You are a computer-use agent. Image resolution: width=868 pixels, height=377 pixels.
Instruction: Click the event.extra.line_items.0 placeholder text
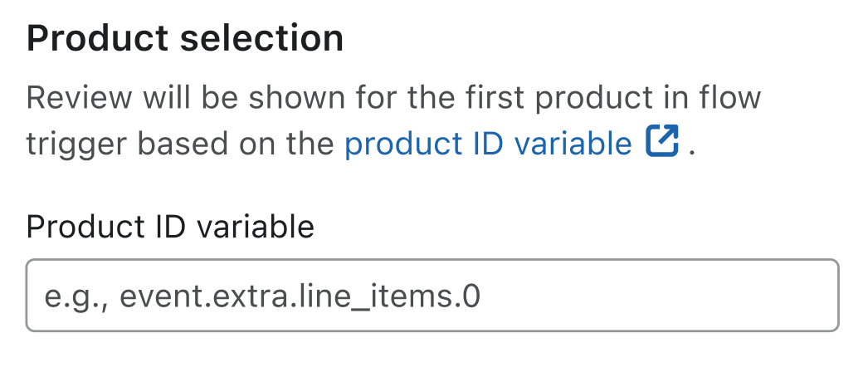262,296
